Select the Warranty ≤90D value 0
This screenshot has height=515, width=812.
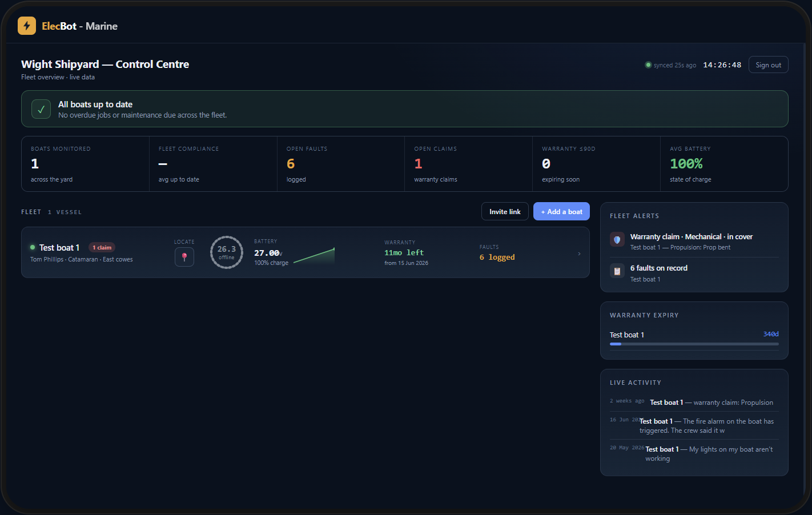(x=546, y=164)
